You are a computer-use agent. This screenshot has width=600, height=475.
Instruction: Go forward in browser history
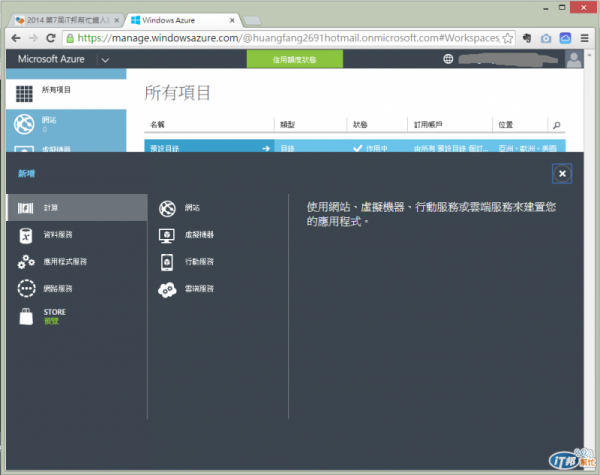click(33, 38)
